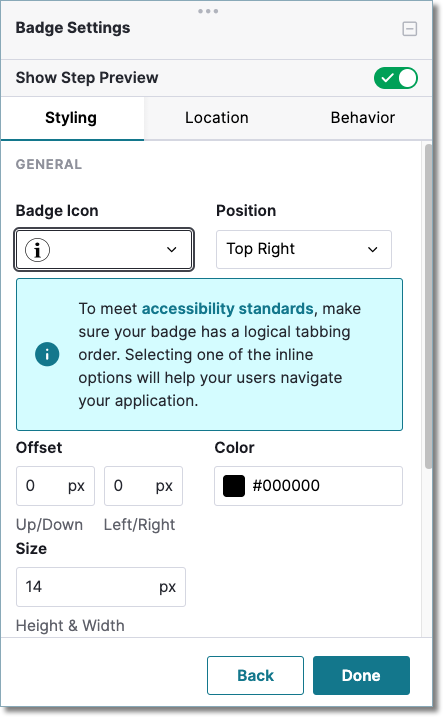Image resolution: width=443 pixels, height=717 pixels.
Task: Click the three-dot drag handle at top
Action: point(208,11)
